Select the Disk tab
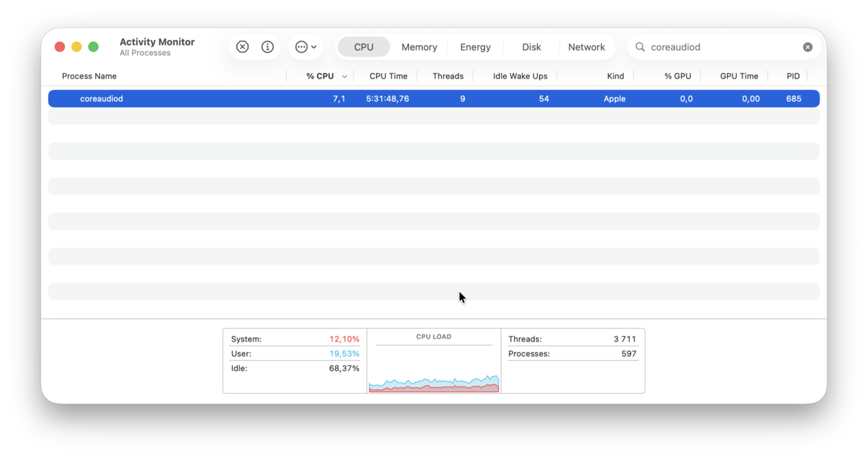 point(531,47)
